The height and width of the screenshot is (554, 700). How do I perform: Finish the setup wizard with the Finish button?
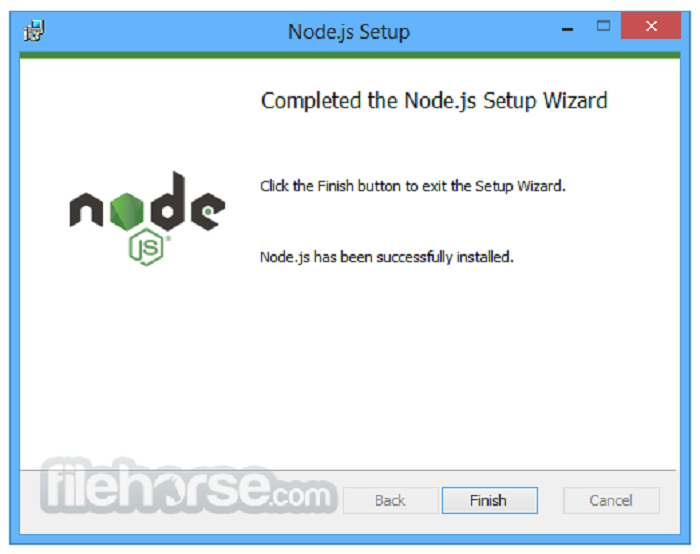click(489, 500)
